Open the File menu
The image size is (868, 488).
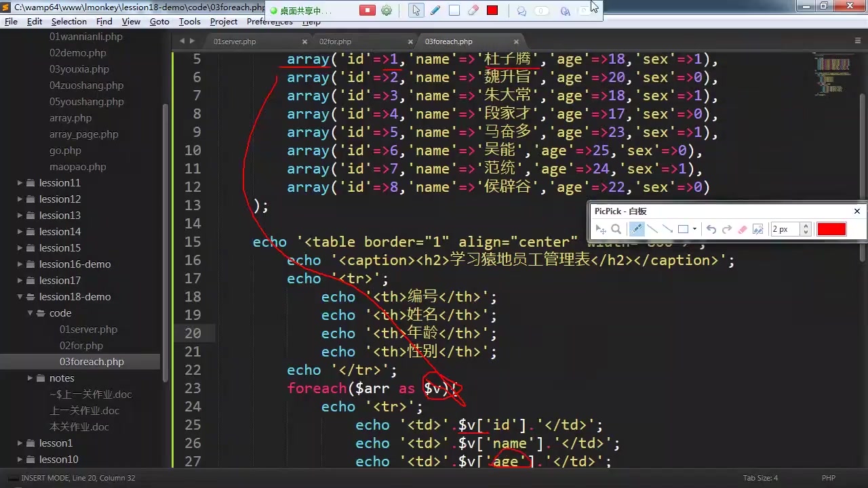pyautogui.click(x=11, y=22)
